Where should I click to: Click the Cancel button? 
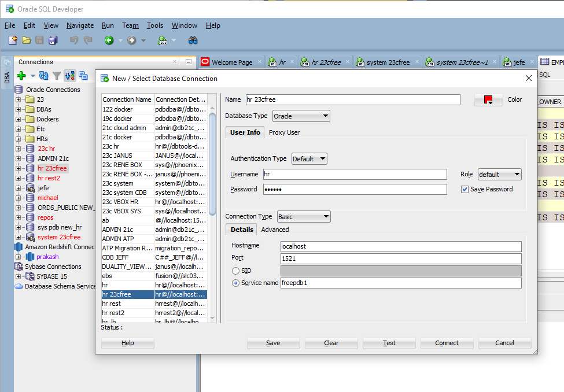tap(504, 343)
